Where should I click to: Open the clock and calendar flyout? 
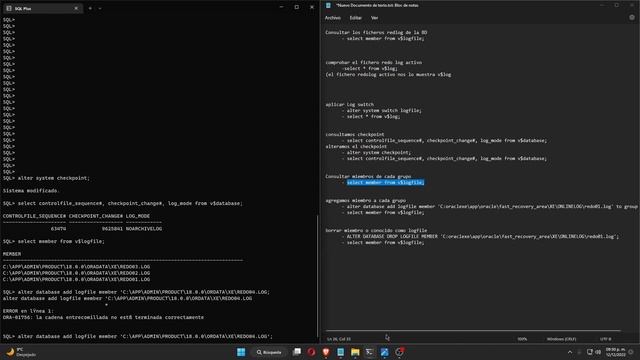[615, 352]
